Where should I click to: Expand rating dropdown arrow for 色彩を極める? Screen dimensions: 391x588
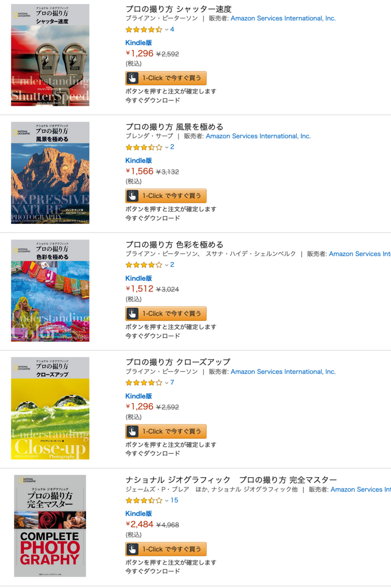click(166, 265)
